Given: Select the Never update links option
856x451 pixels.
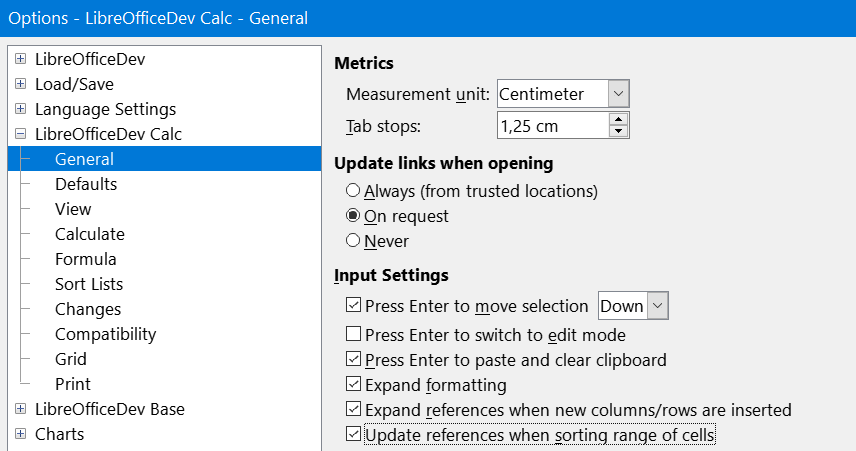Looking at the screenshot, I should click(353, 241).
